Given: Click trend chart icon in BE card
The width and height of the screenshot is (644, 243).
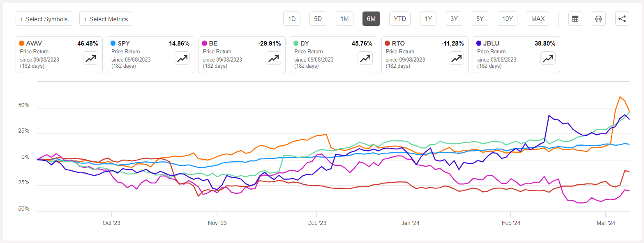Looking at the screenshot, I should pyautogui.click(x=273, y=59).
